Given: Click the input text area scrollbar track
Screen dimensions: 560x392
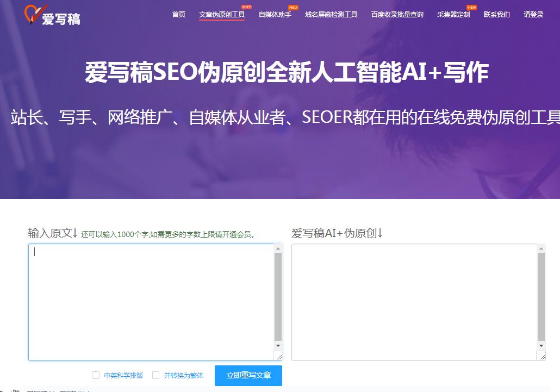Looking at the screenshot, I should [278, 297].
